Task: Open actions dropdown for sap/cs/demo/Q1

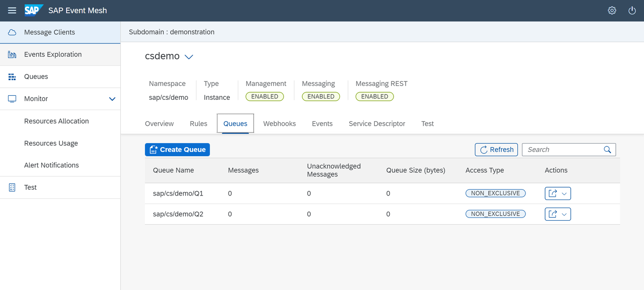Action: [x=564, y=193]
